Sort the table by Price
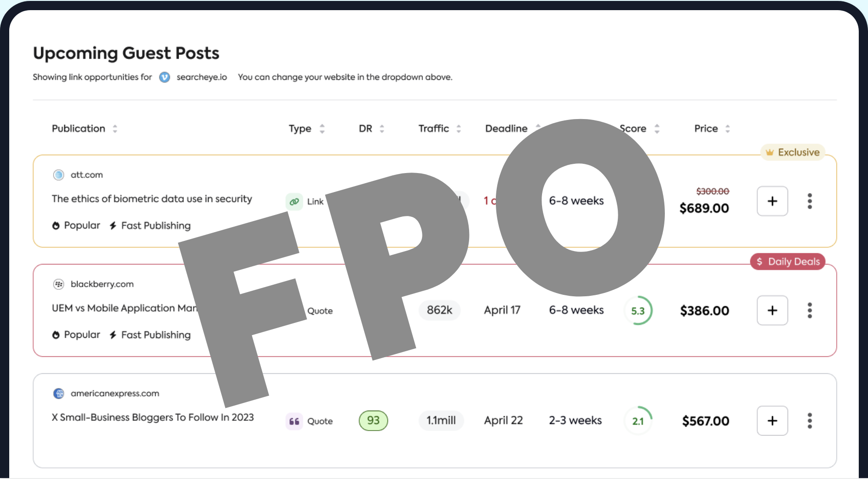 tap(728, 129)
